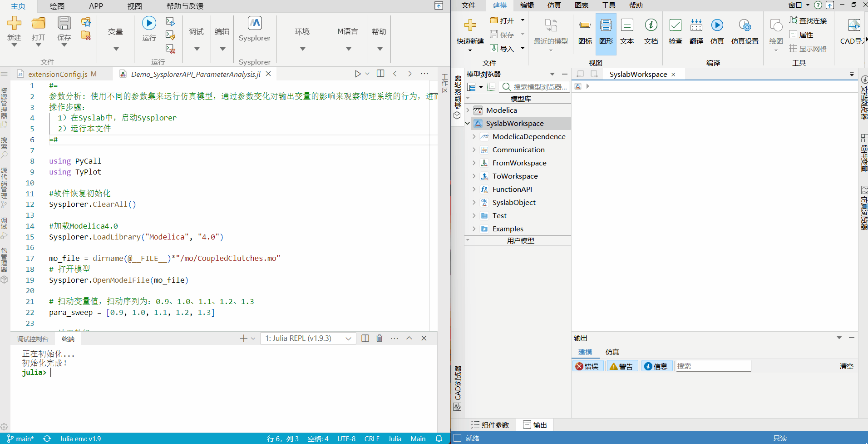
Task: Click the 快速新建 quick-new icon
Action: pyautogui.click(x=470, y=25)
